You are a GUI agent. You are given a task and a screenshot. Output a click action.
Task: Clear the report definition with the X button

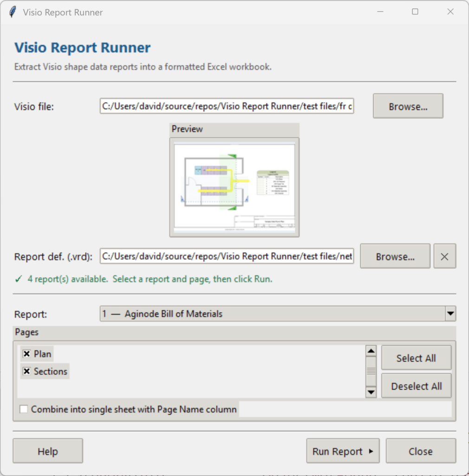pos(444,256)
